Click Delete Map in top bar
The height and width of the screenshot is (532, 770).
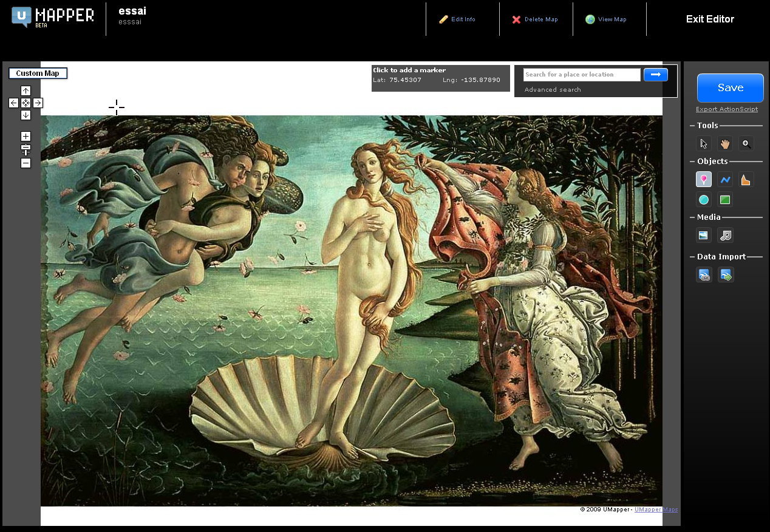[535, 19]
